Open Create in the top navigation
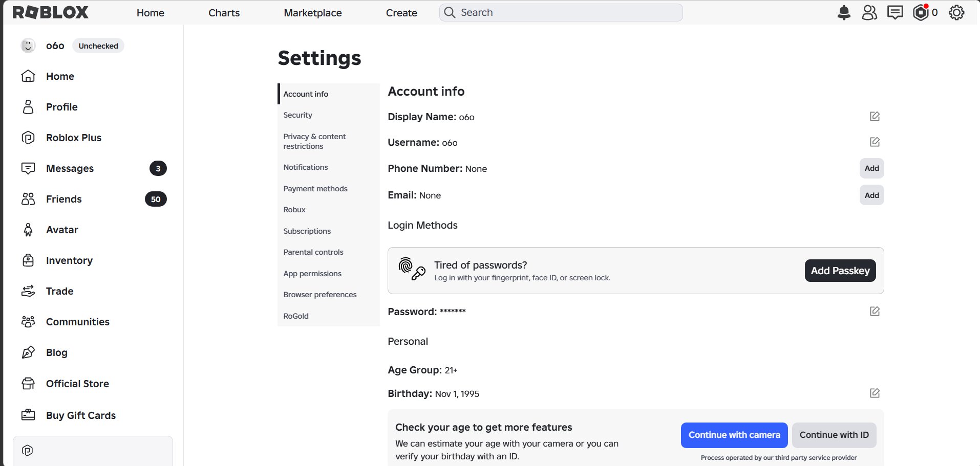Screen dimensions: 980x466 (x=401, y=13)
